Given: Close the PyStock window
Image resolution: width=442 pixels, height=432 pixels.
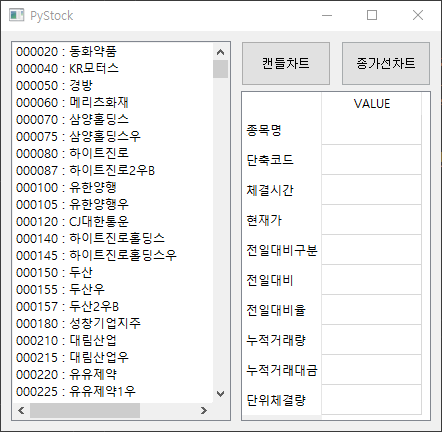Looking at the screenshot, I should pos(418,15).
